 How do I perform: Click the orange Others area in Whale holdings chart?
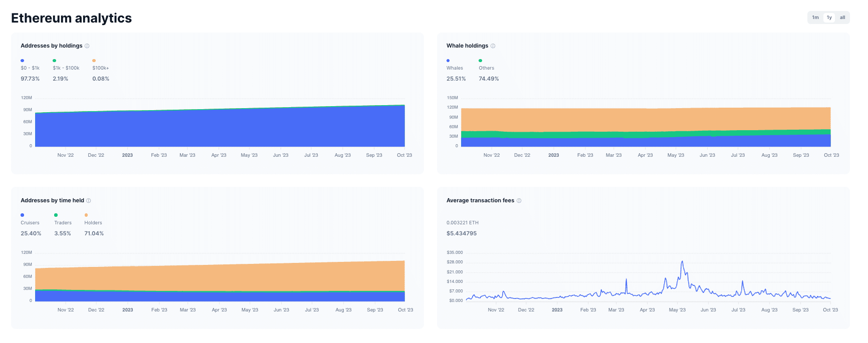point(645,120)
